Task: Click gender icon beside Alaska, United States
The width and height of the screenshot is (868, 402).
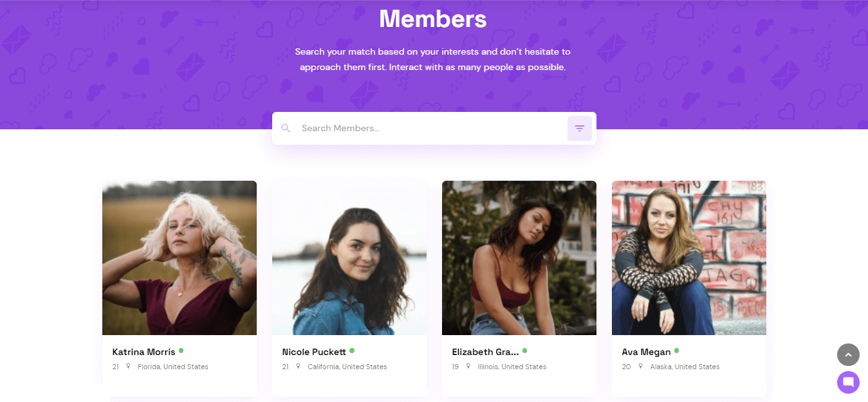Action: tap(640, 367)
